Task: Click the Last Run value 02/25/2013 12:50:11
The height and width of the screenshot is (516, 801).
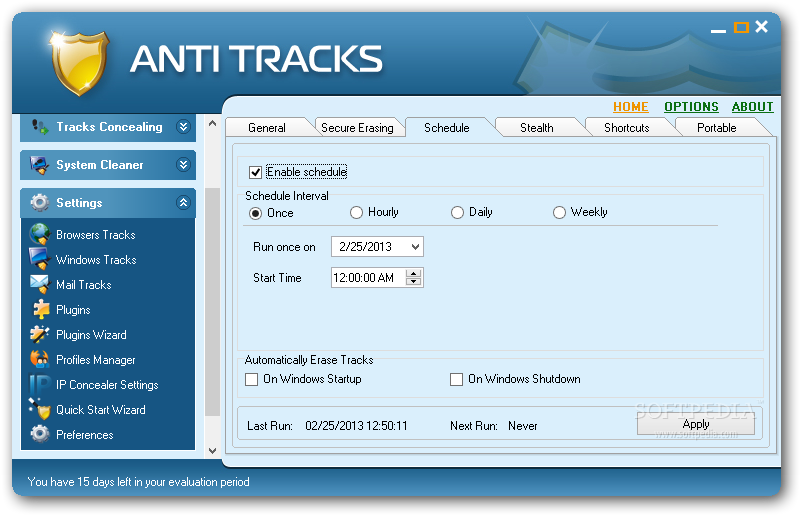Action: click(x=356, y=426)
